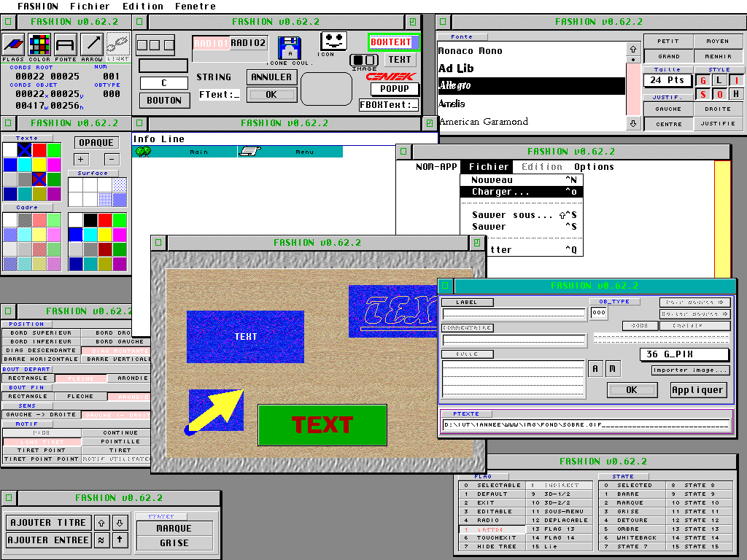Click the AJOUTER TITRE button
The image size is (747, 560).
coord(48,523)
